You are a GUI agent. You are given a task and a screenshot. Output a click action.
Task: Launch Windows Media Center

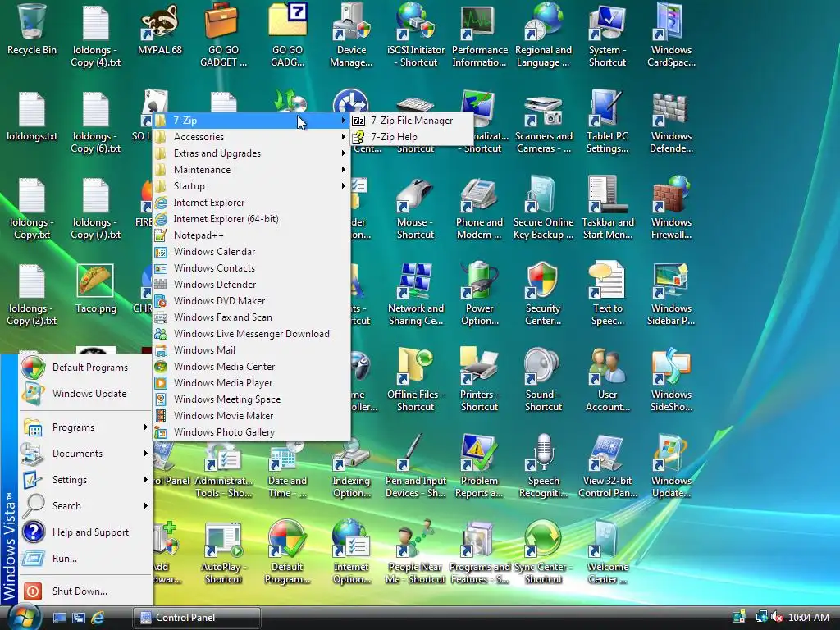[x=251, y=367]
